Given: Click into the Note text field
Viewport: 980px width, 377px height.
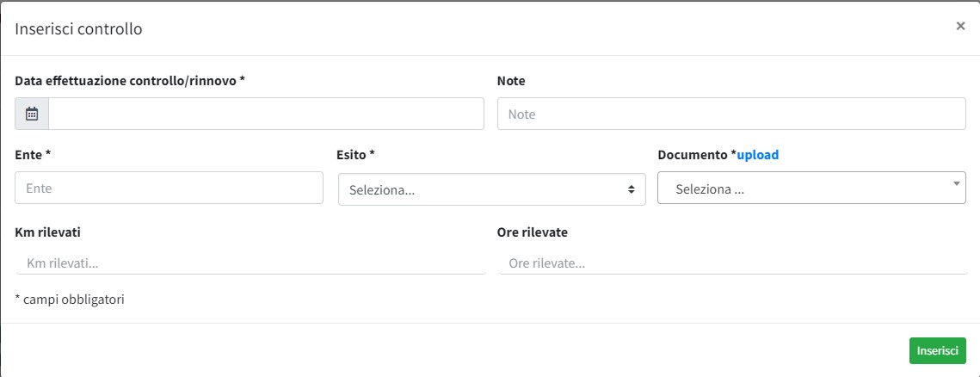Looking at the screenshot, I should pos(731,114).
